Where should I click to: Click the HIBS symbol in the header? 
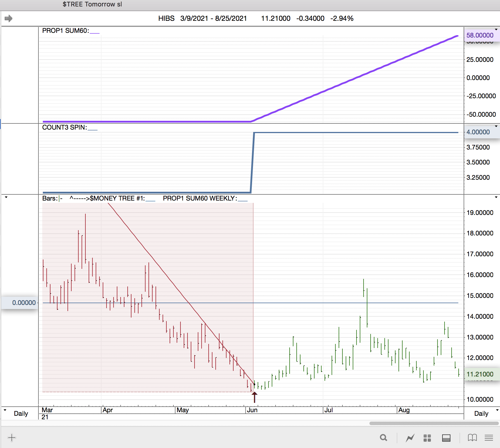[x=166, y=18]
